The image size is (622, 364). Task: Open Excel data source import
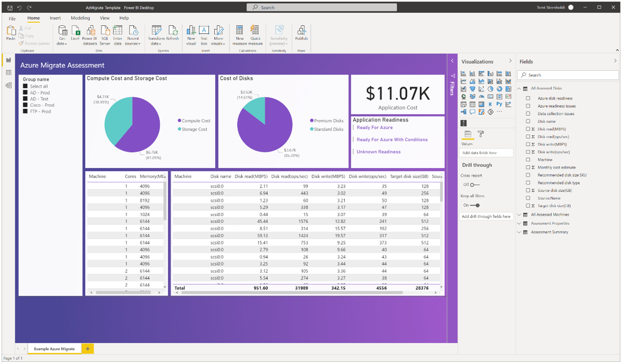[75, 32]
